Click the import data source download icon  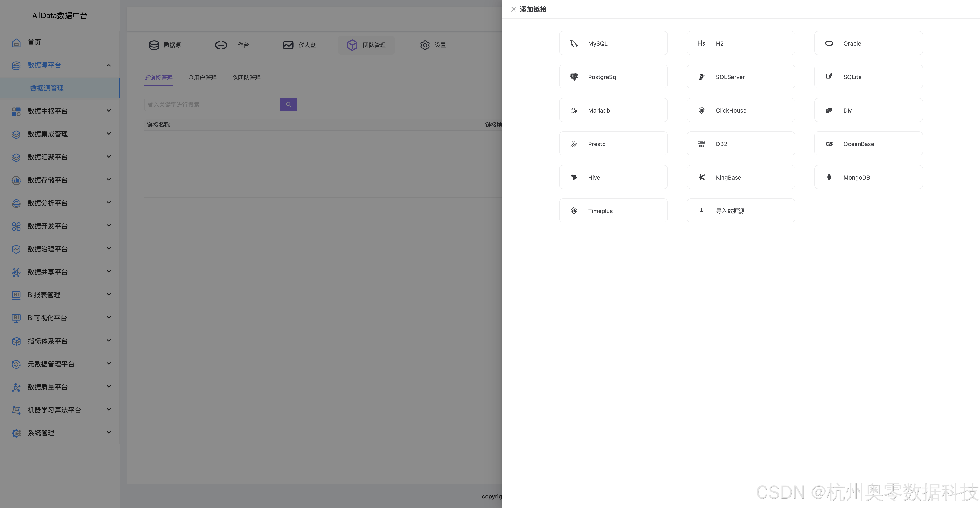[702, 211]
